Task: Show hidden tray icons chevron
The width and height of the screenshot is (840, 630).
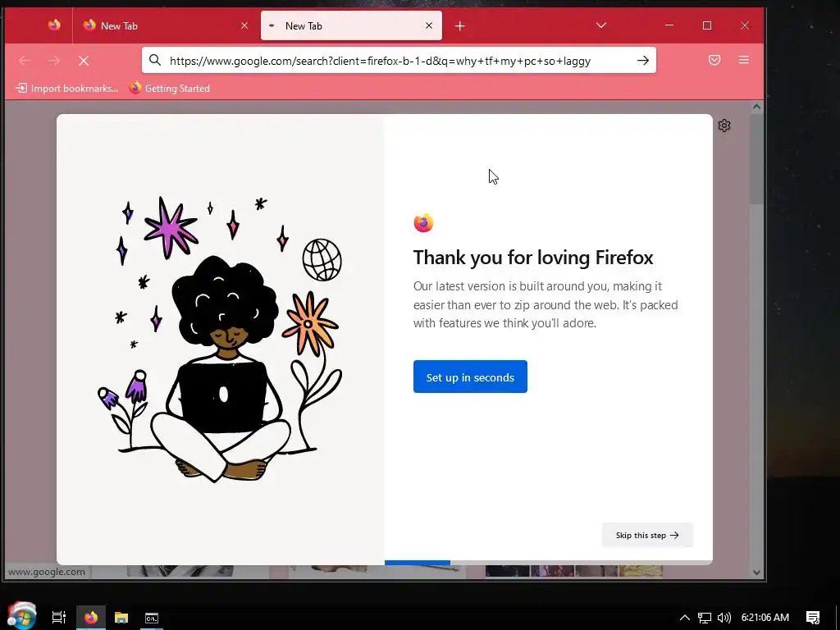Action: pos(685,618)
